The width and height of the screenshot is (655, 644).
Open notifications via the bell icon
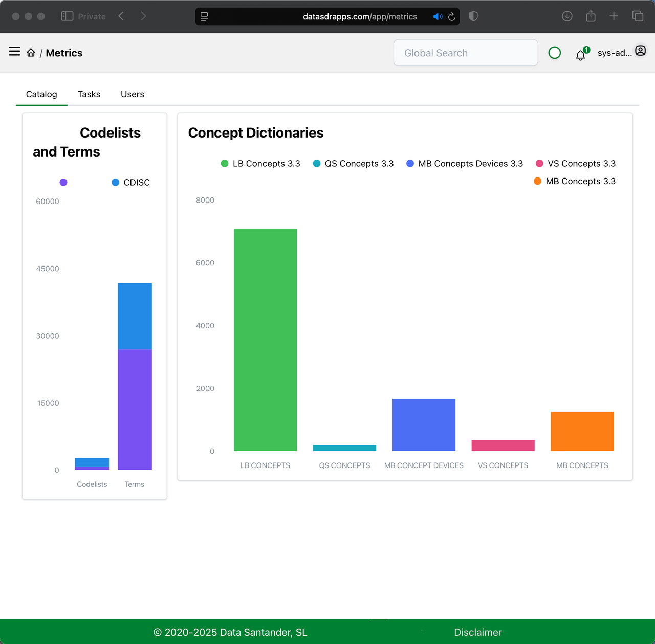(x=580, y=55)
